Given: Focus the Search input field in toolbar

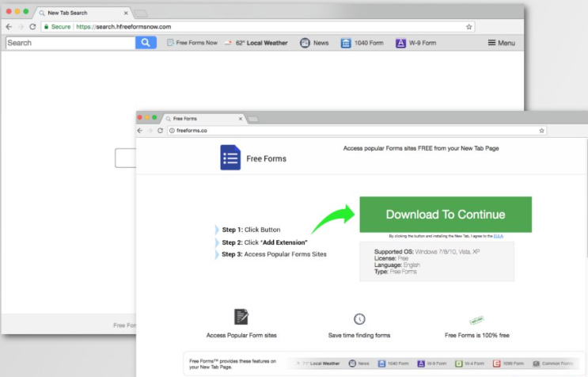Looking at the screenshot, I should pyautogui.click(x=70, y=43).
